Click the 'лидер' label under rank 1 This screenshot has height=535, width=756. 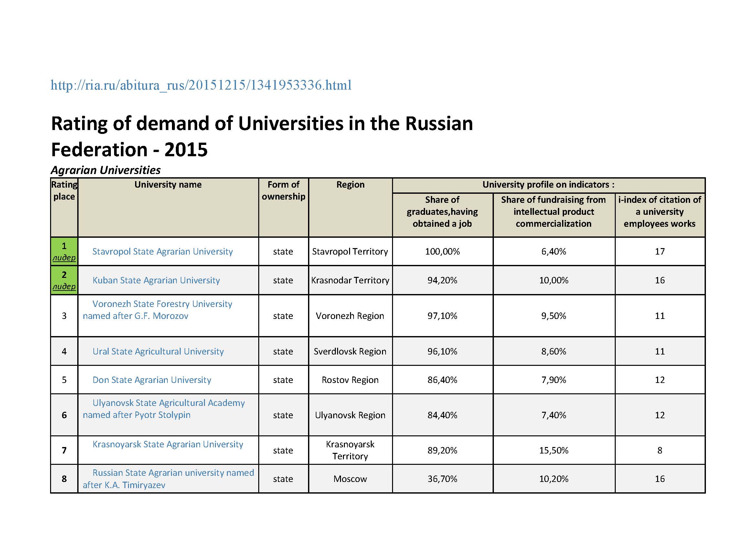click(64, 258)
